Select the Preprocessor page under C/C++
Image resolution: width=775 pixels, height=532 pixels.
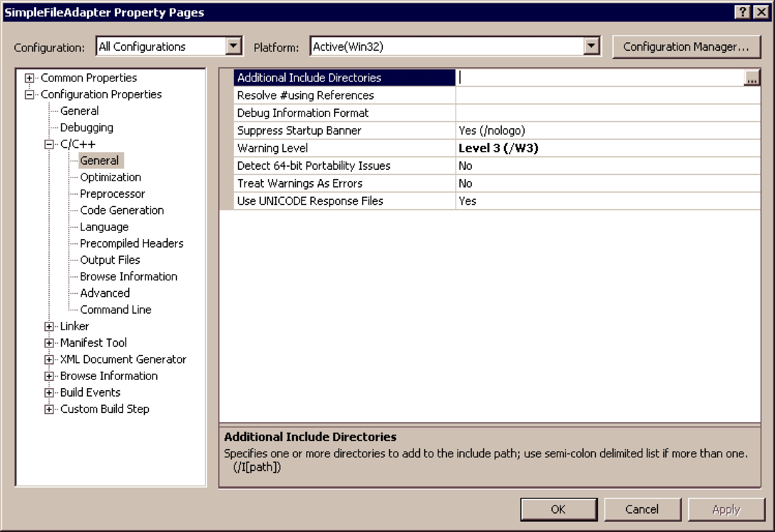click(x=112, y=194)
